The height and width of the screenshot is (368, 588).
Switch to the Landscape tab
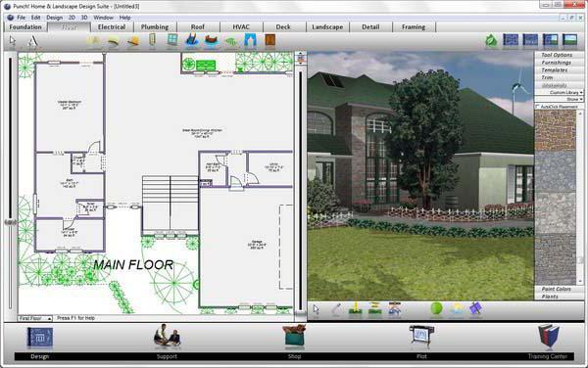(x=327, y=27)
